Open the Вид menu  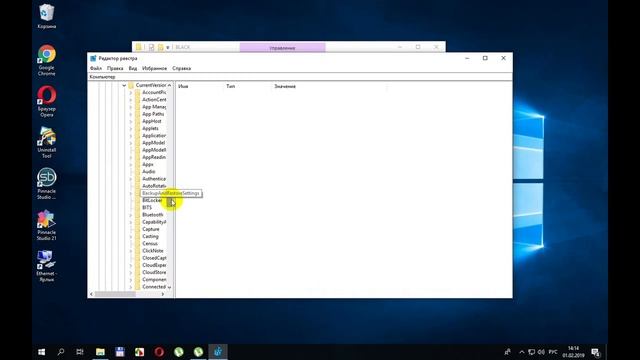click(133, 68)
